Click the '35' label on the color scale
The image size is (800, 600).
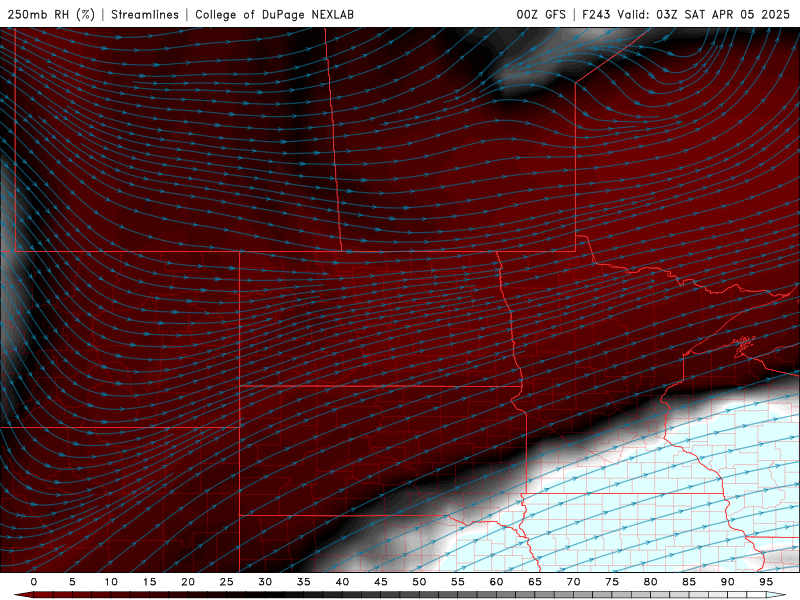tap(304, 582)
